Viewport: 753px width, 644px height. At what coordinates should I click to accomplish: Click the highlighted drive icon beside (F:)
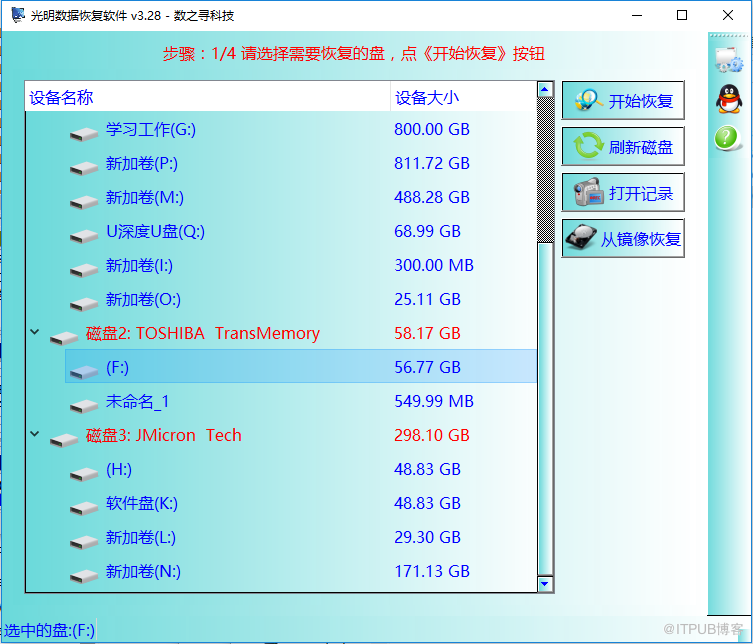click(x=84, y=372)
